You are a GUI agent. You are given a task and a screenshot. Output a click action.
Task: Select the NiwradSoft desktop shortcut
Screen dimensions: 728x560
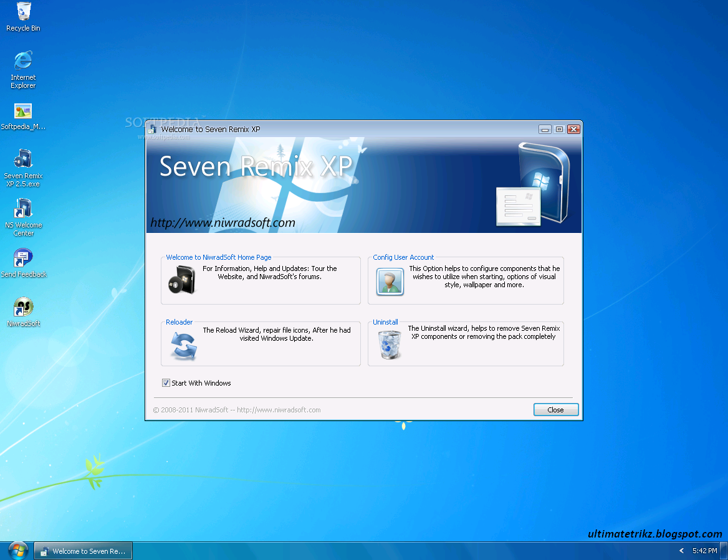click(23, 312)
